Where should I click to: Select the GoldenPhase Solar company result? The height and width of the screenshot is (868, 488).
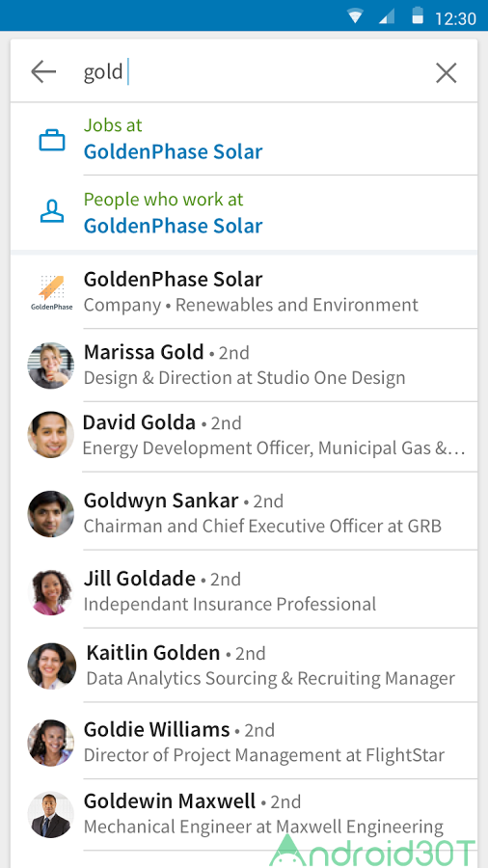pos(243,291)
